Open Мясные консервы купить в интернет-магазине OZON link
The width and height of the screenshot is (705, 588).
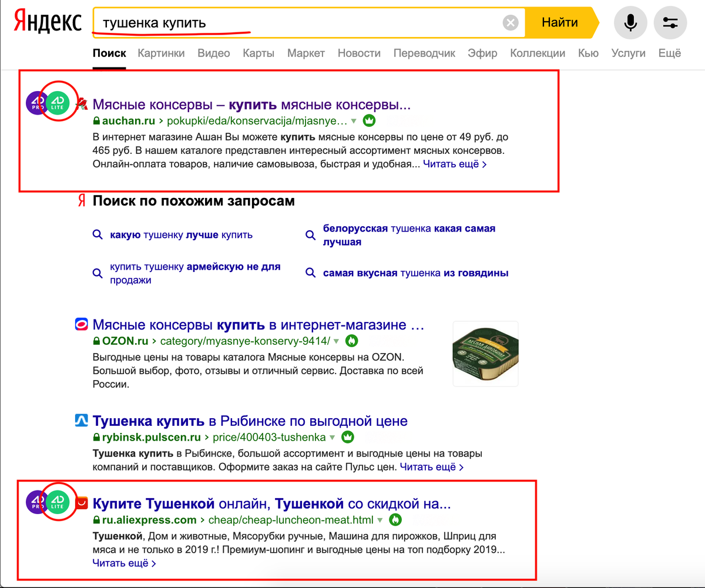[x=258, y=325]
